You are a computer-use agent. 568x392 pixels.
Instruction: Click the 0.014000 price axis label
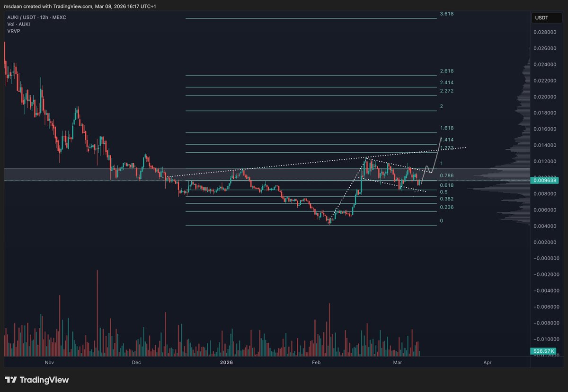point(546,145)
